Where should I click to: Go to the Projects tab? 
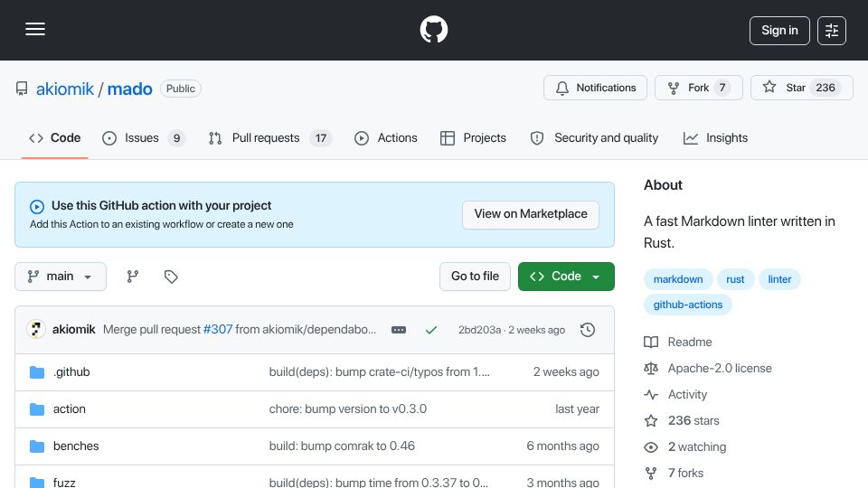[473, 137]
